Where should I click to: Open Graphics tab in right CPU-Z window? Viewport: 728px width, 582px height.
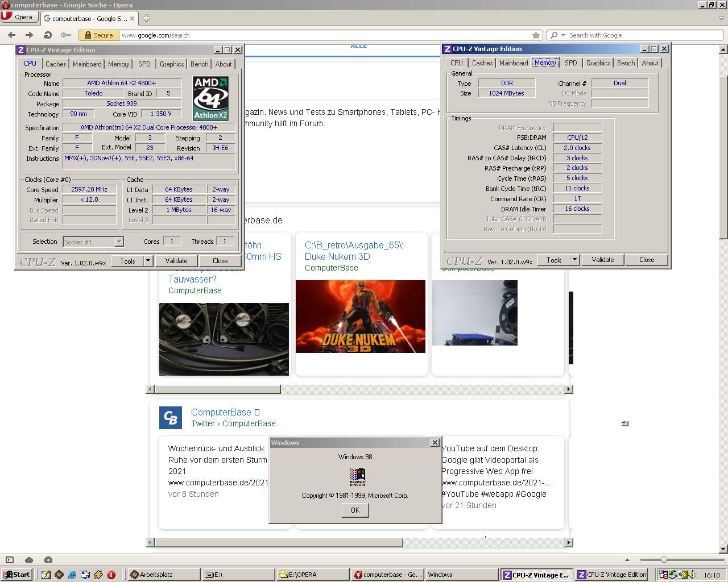(x=598, y=63)
